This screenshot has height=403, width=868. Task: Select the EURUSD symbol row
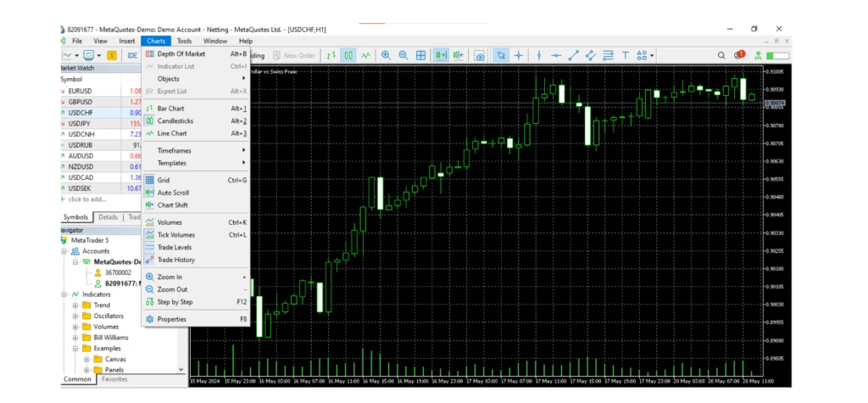81,91
